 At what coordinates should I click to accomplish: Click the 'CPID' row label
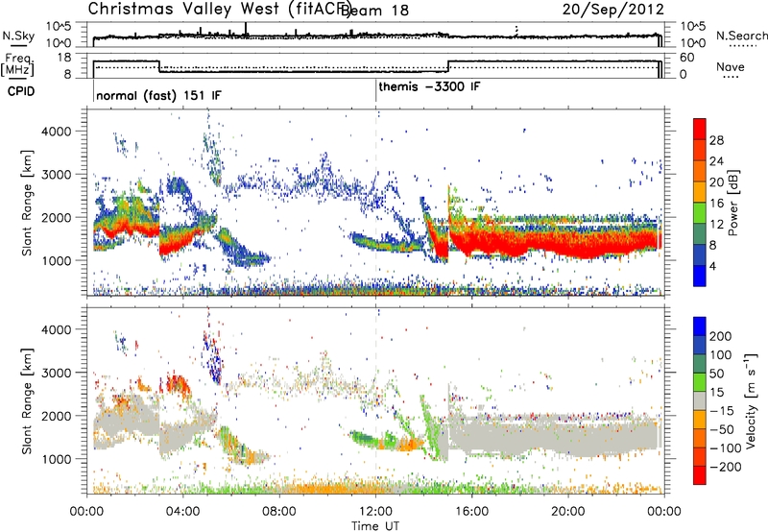[x=21, y=91]
